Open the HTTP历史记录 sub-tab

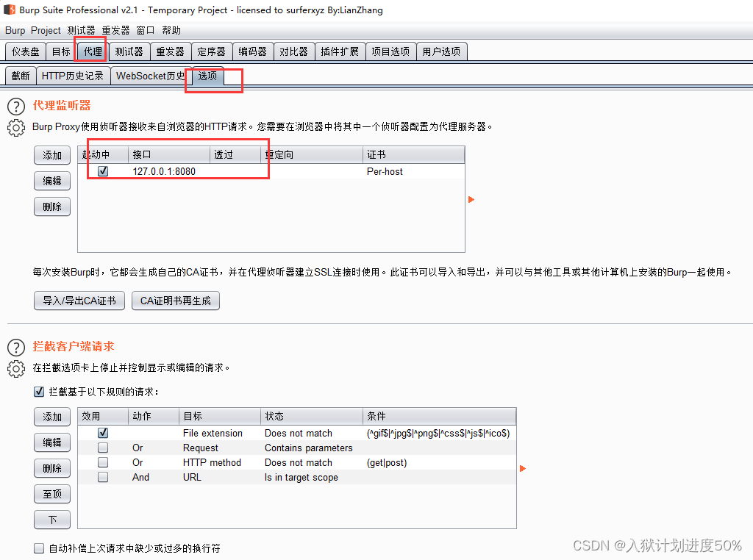coord(73,76)
